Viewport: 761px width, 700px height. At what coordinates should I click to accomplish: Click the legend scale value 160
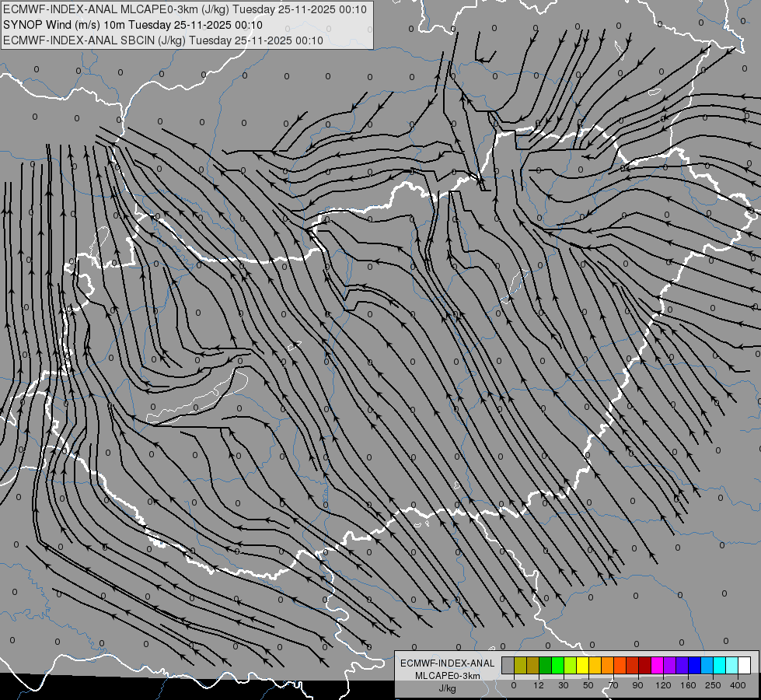688,685
